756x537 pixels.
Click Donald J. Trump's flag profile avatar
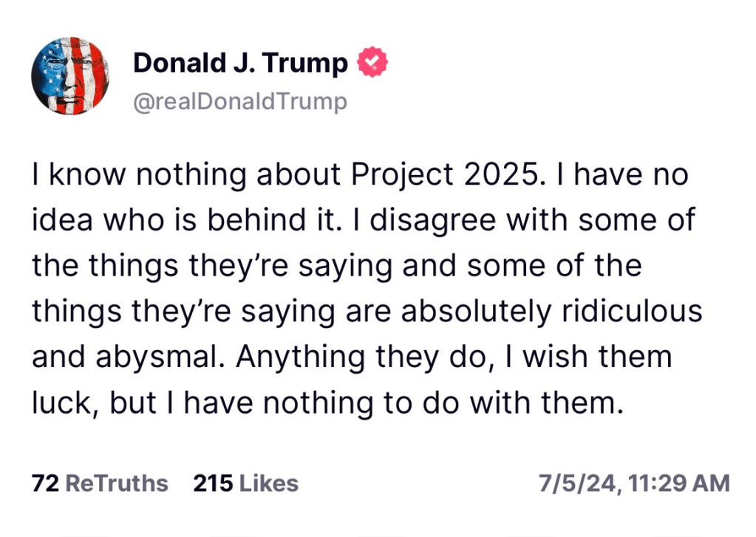tap(70, 75)
